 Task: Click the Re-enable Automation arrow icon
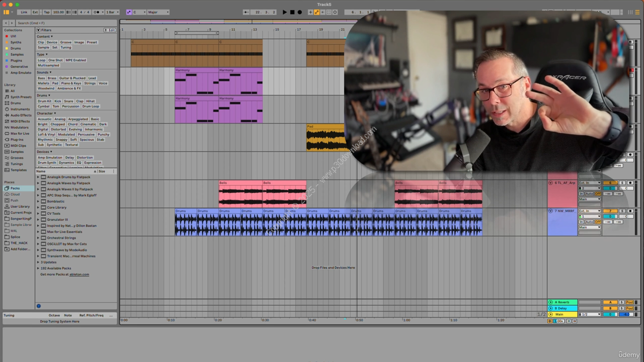point(323,12)
